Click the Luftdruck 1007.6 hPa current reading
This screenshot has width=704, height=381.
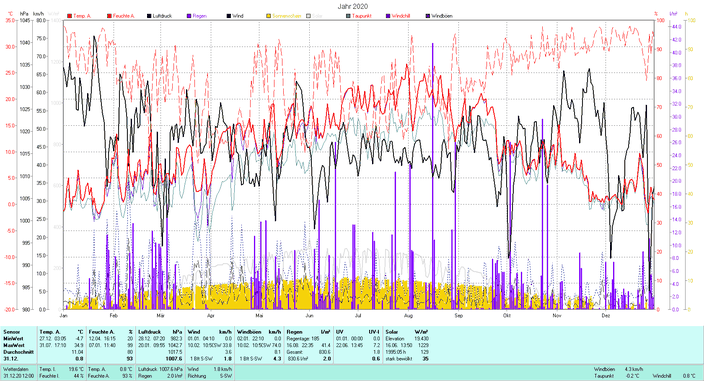(x=160, y=369)
